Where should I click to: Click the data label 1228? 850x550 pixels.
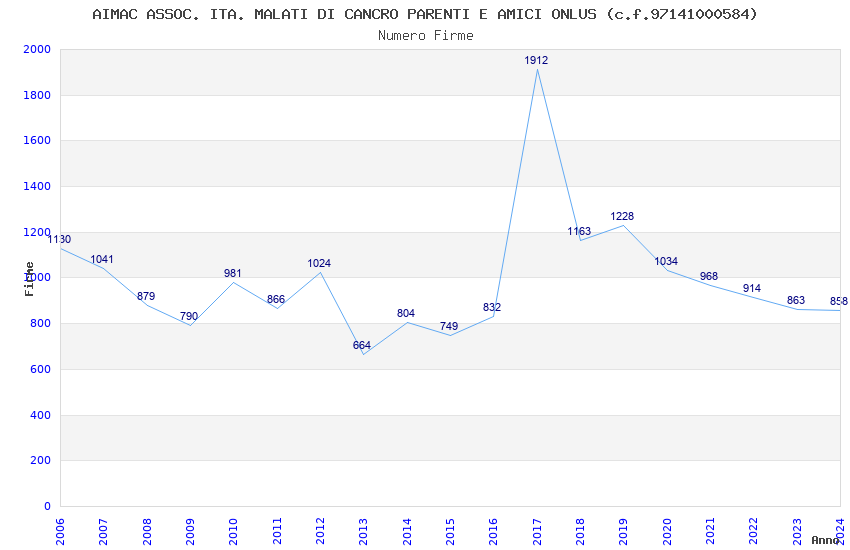pyautogui.click(x=622, y=216)
